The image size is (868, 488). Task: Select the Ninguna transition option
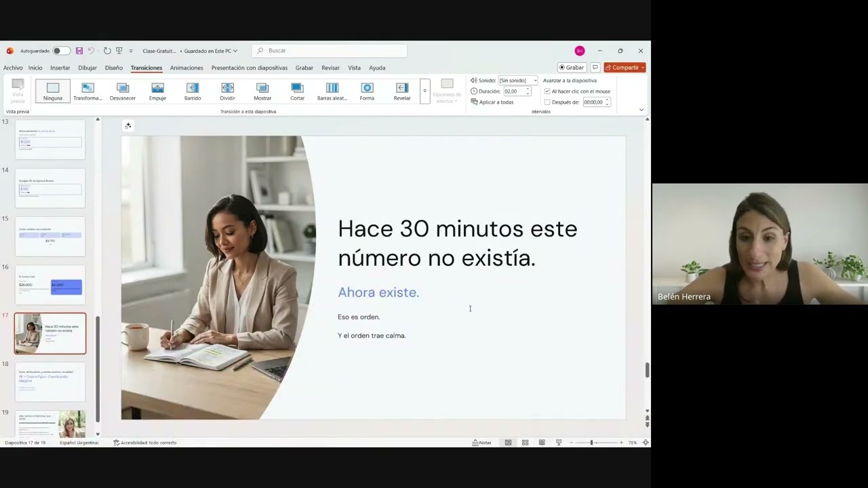point(53,91)
